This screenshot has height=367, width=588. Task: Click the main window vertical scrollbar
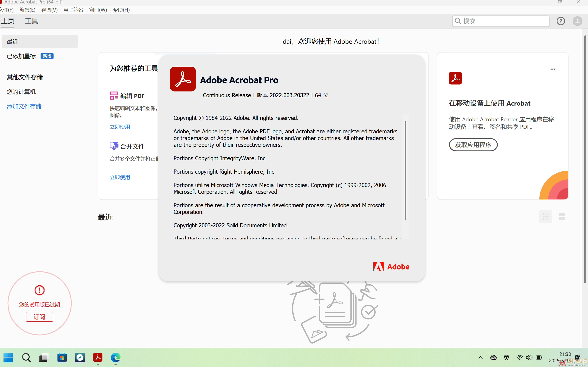pyautogui.click(x=585, y=159)
